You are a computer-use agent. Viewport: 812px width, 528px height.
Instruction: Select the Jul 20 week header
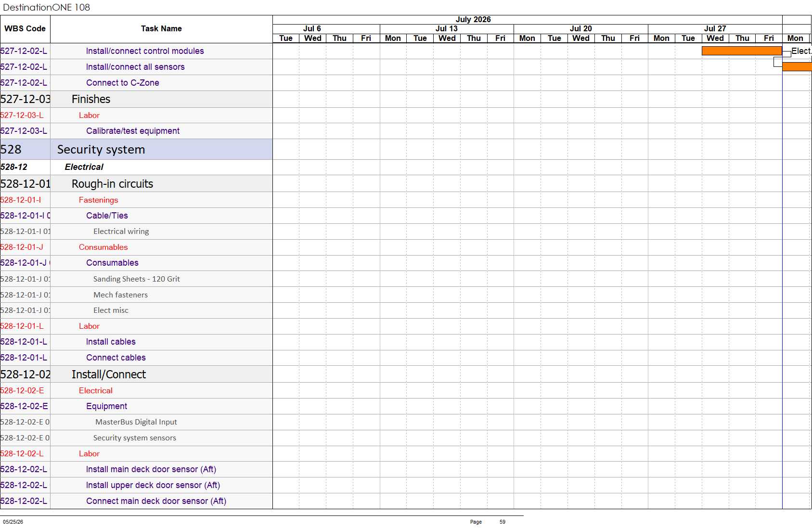(x=581, y=29)
